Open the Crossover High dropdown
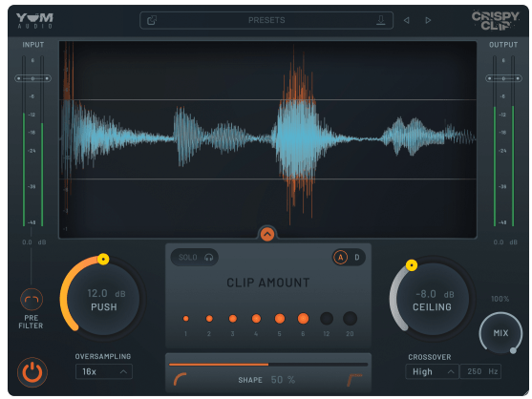The image size is (532, 399). pos(432,372)
